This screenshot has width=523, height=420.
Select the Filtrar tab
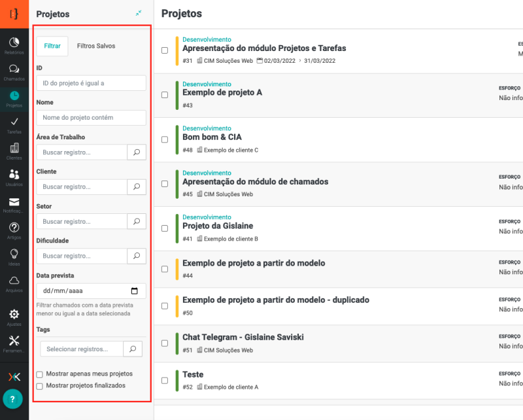tap(52, 46)
